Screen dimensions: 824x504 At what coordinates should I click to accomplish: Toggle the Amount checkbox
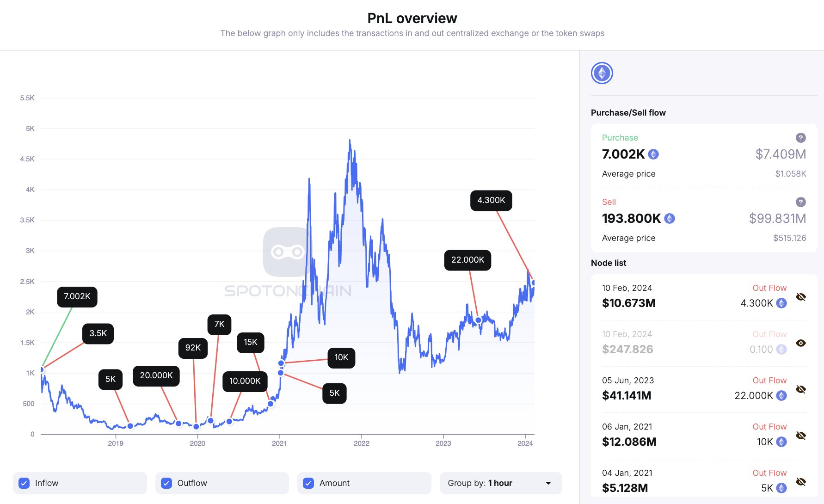tap(308, 483)
